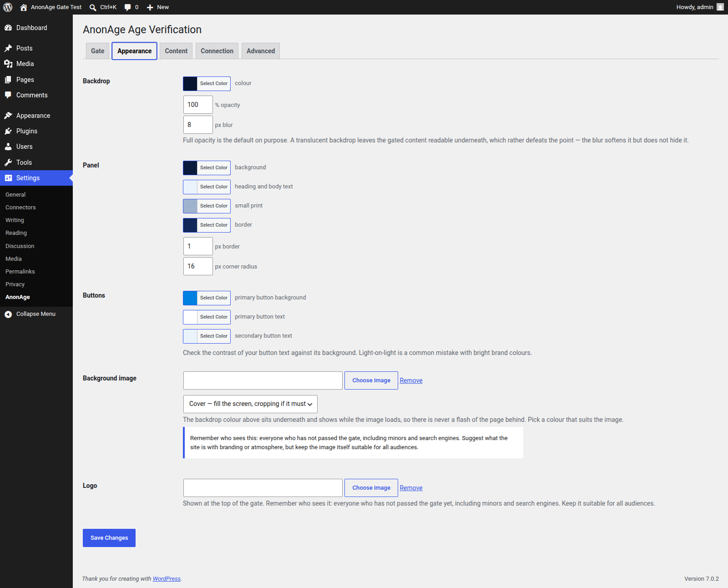Click the Pages icon in sidebar
The image size is (728, 588).
tap(8, 80)
